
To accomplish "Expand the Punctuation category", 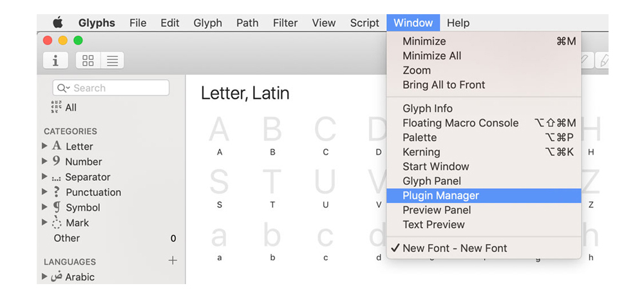I will point(45,192).
